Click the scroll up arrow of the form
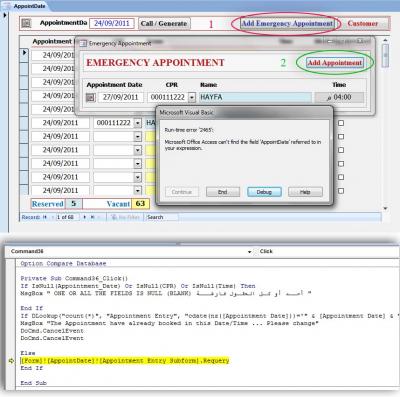 point(385,40)
